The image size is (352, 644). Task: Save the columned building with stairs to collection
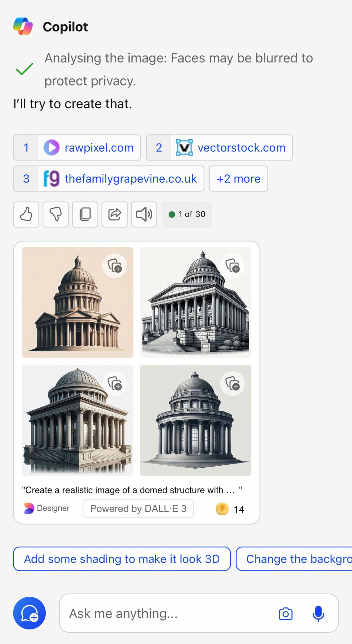click(232, 266)
